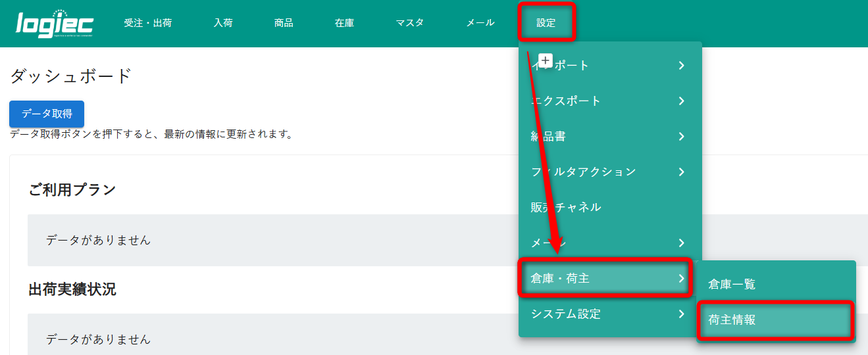868x355 pixels.
Task: Open the 入荷 menu
Action: (223, 23)
